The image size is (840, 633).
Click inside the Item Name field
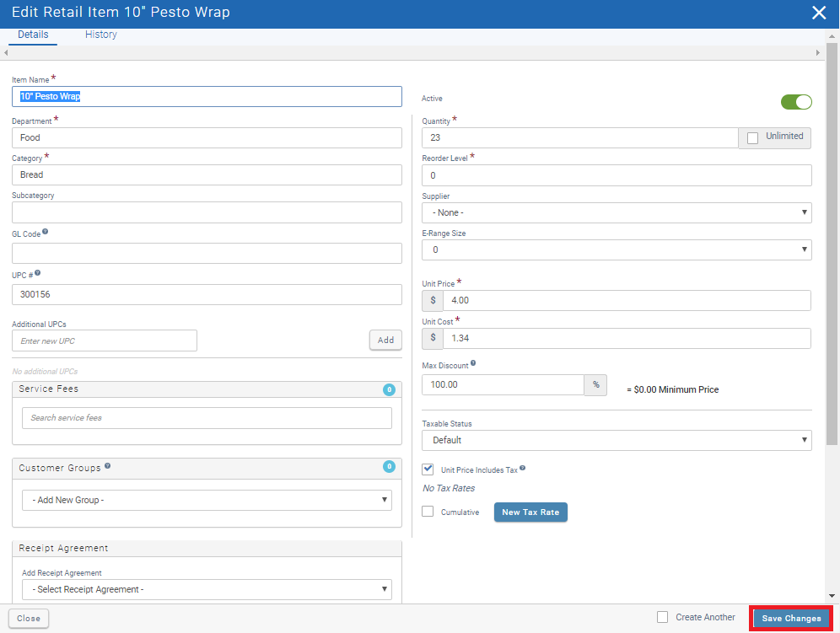[208, 96]
